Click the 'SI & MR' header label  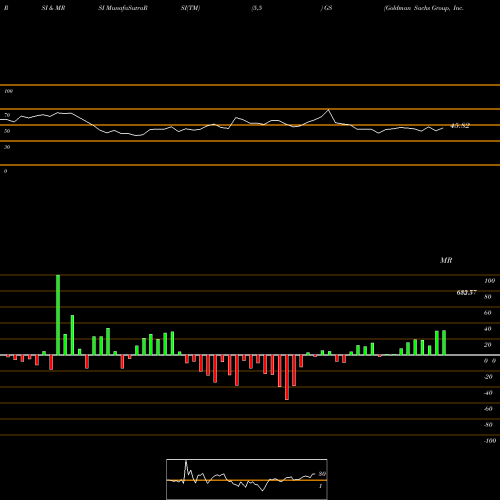click(53, 8)
